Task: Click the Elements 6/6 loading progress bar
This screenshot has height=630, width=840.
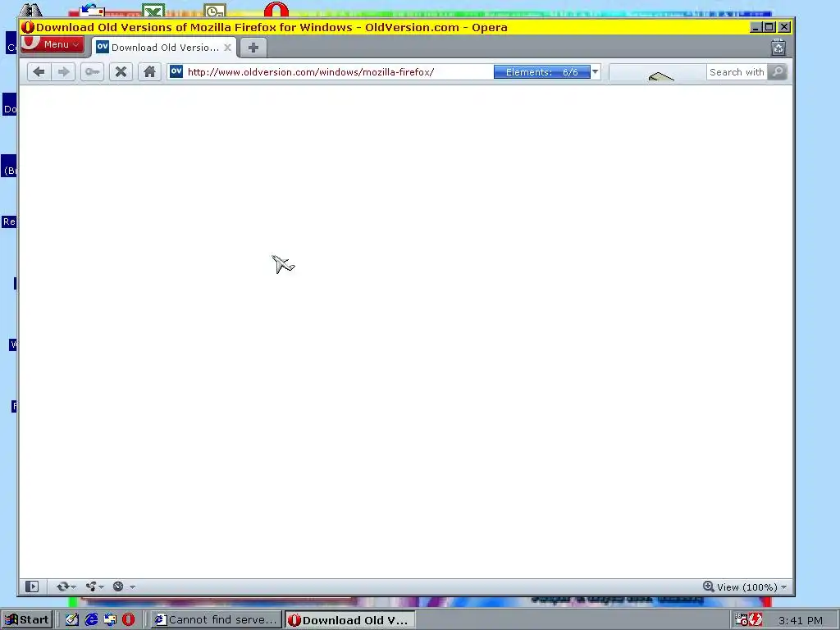Action: (541, 72)
